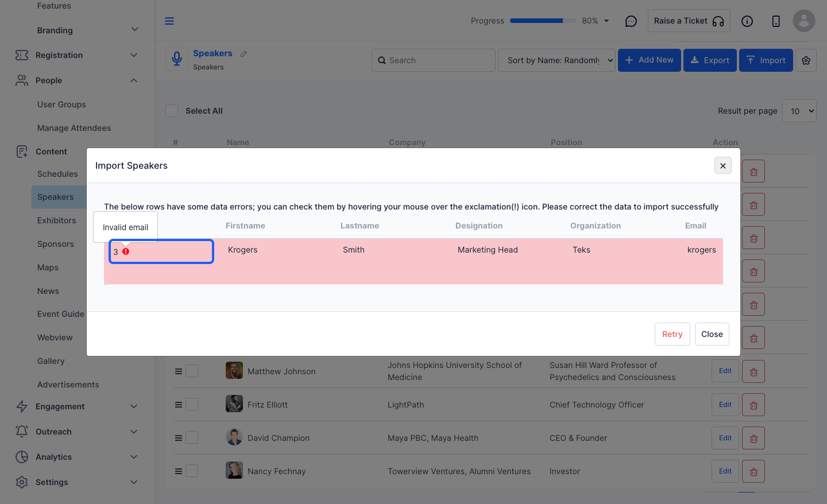This screenshot has height=504, width=827.
Task: Expand the Engagement section chevron
Action: [x=134, y=406]
